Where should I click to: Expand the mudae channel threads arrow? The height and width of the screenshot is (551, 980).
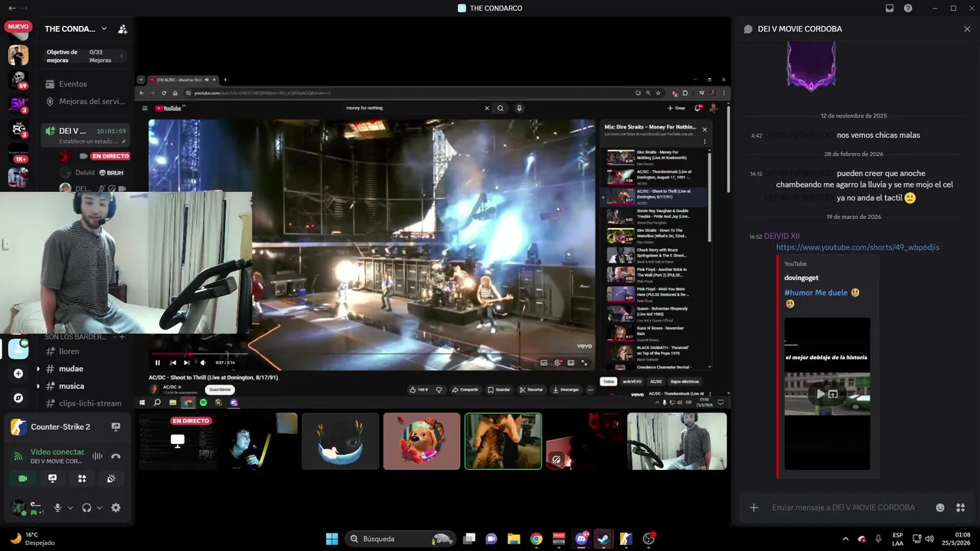point(38,369)
